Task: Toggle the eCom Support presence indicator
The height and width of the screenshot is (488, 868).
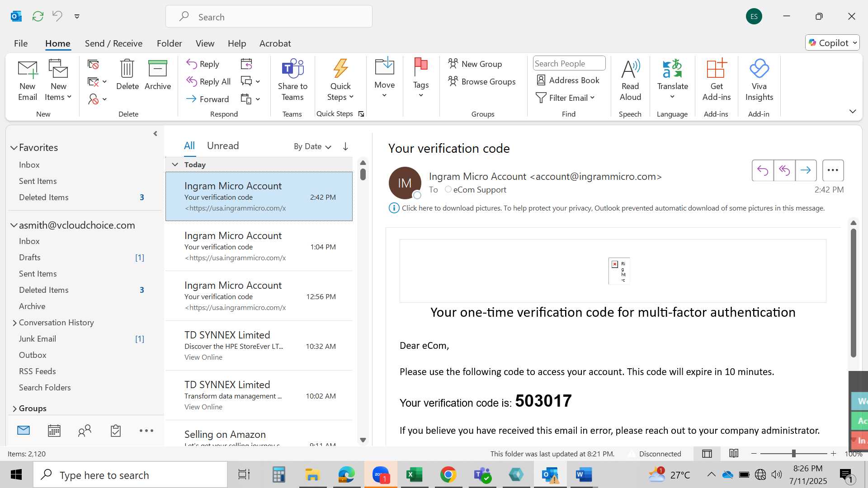Action: coord(448,189)
